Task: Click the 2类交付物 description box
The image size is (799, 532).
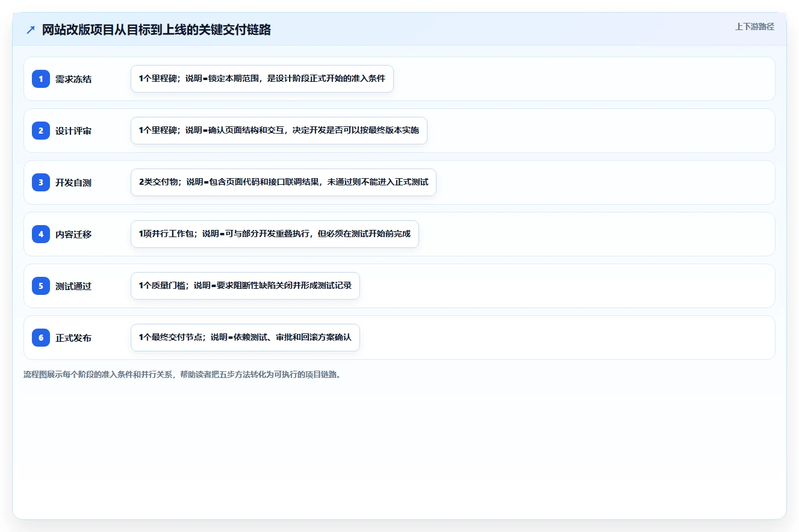Action: coord(284,182)
